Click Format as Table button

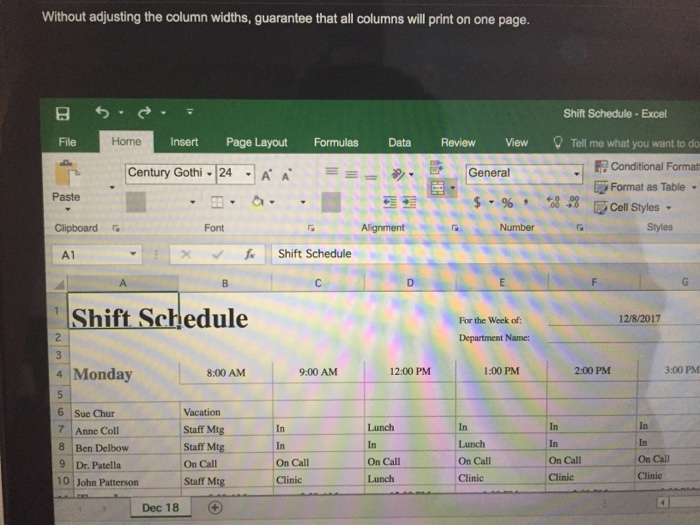645,187
